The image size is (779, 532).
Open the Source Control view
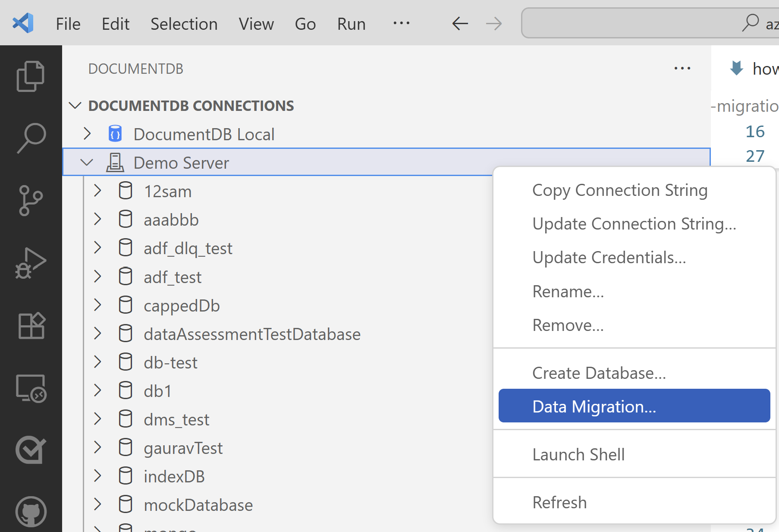tap(31, 200)
